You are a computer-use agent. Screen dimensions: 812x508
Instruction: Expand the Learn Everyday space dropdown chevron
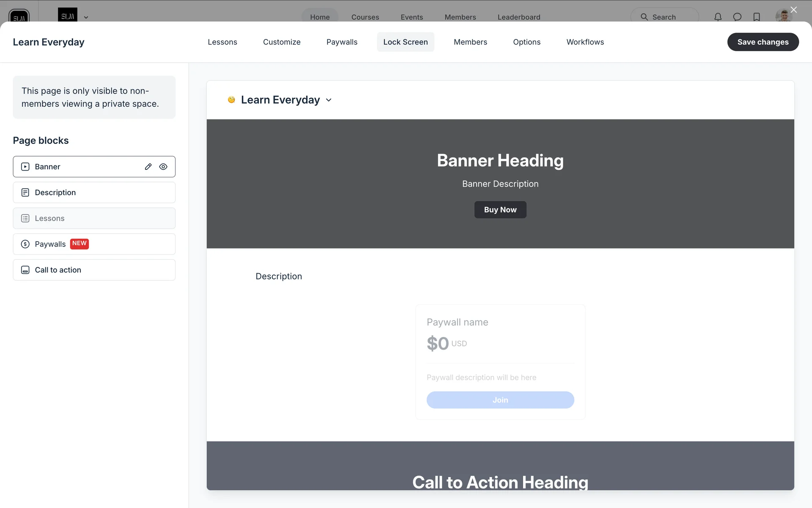329,100
